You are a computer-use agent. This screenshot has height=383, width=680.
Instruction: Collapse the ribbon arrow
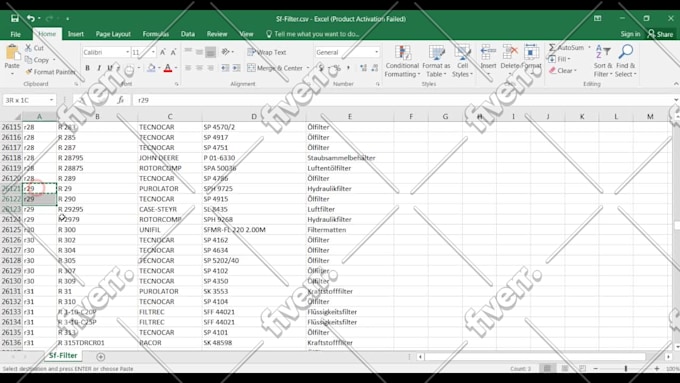point(676,84)
